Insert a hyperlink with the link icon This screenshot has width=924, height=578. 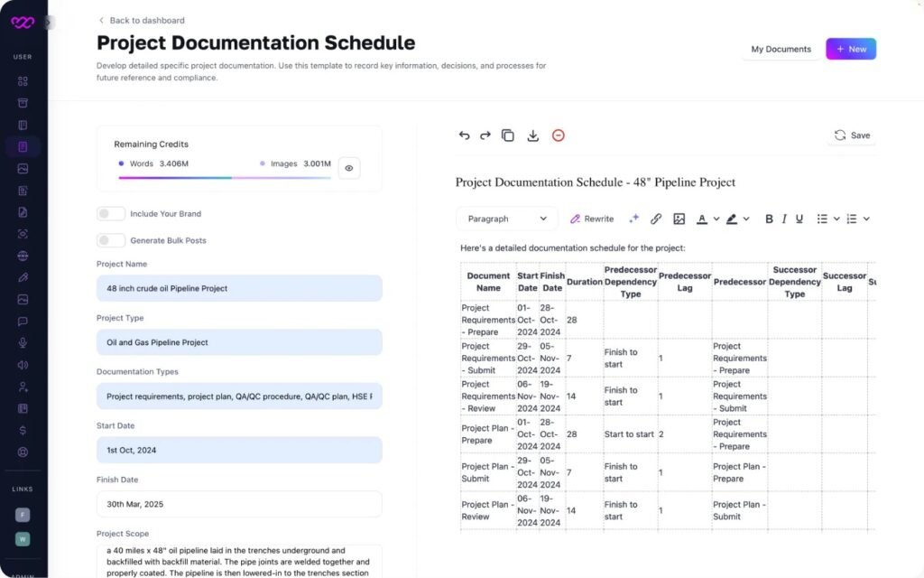pos(655,219)
